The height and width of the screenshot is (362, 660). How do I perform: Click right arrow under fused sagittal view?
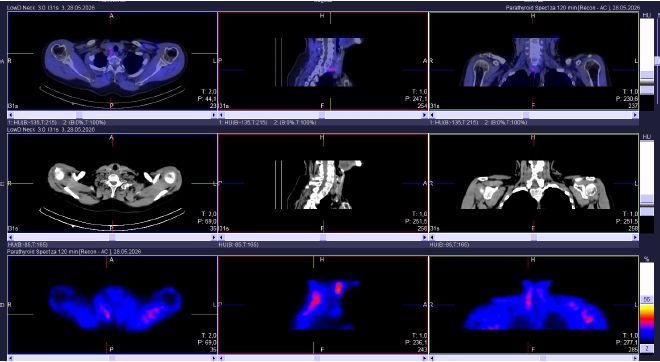point(425,115)
